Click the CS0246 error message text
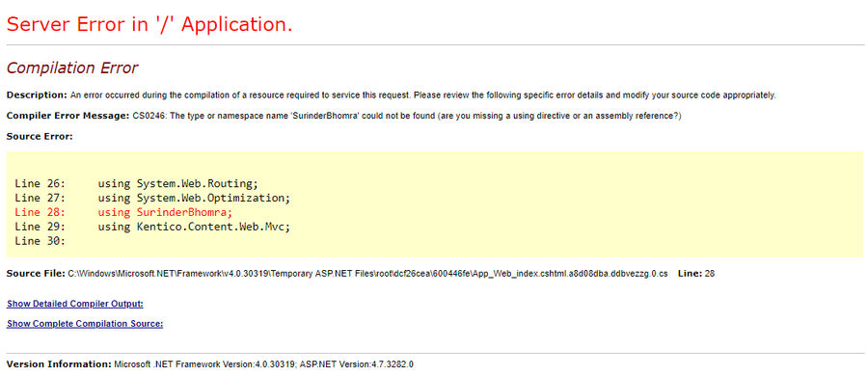868x376 pixels. tap(407, 115)
